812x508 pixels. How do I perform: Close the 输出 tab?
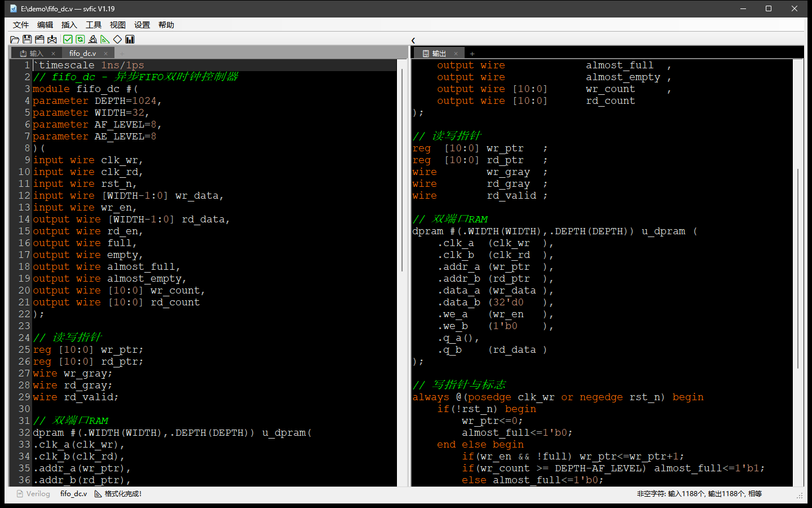pos(456,54)
